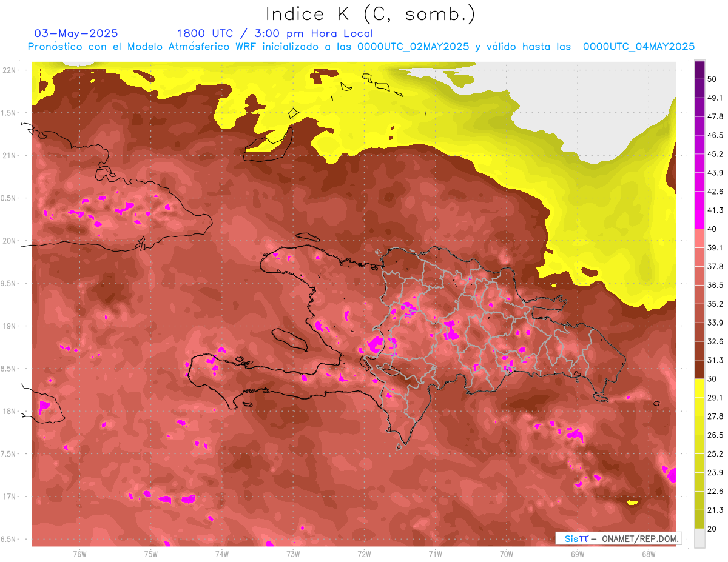Click the "68W" longitude label
This screenshot has width=728, height=562.
(x=649, y=554)
